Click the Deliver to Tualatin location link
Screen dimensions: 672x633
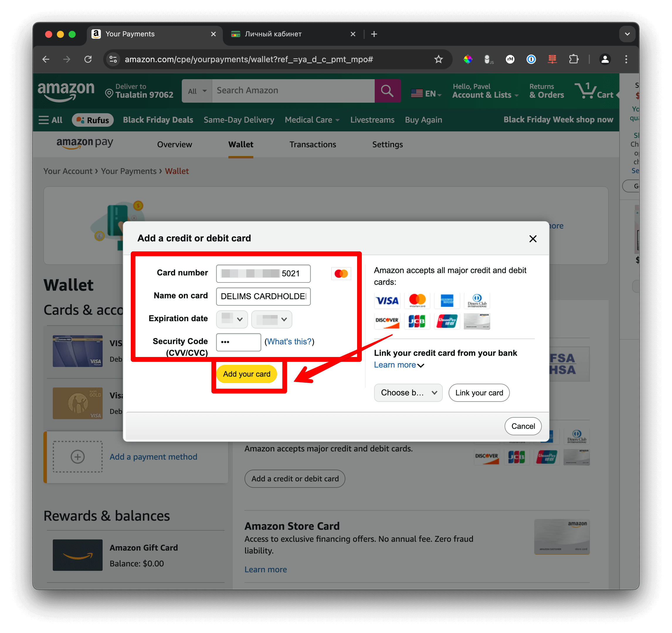coord(139,91)
